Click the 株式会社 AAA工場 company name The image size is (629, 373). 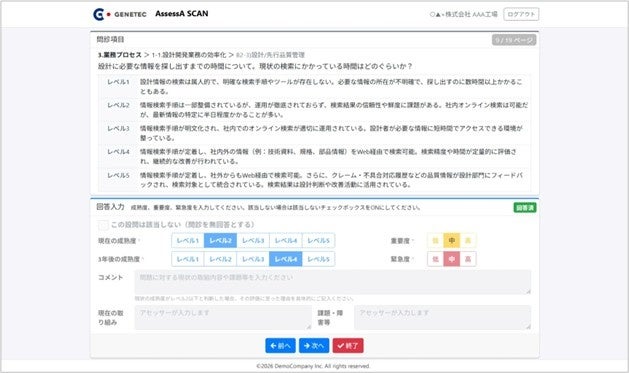[464, 14]
